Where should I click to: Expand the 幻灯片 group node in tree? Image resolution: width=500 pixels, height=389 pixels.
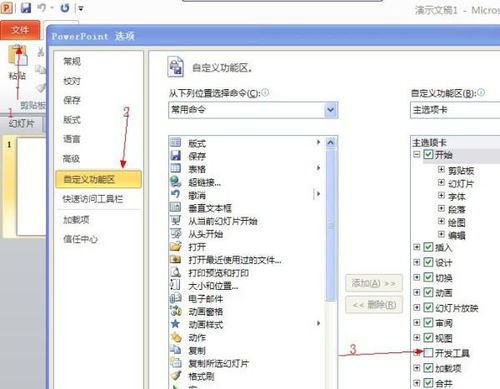(x=441, y=183)
